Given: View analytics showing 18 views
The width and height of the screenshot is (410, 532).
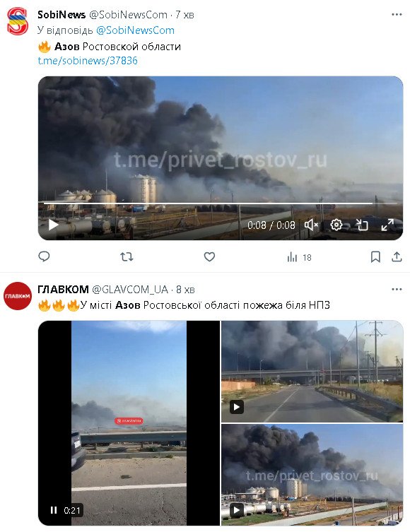Looking at the screenshot, I should (299, 257).
